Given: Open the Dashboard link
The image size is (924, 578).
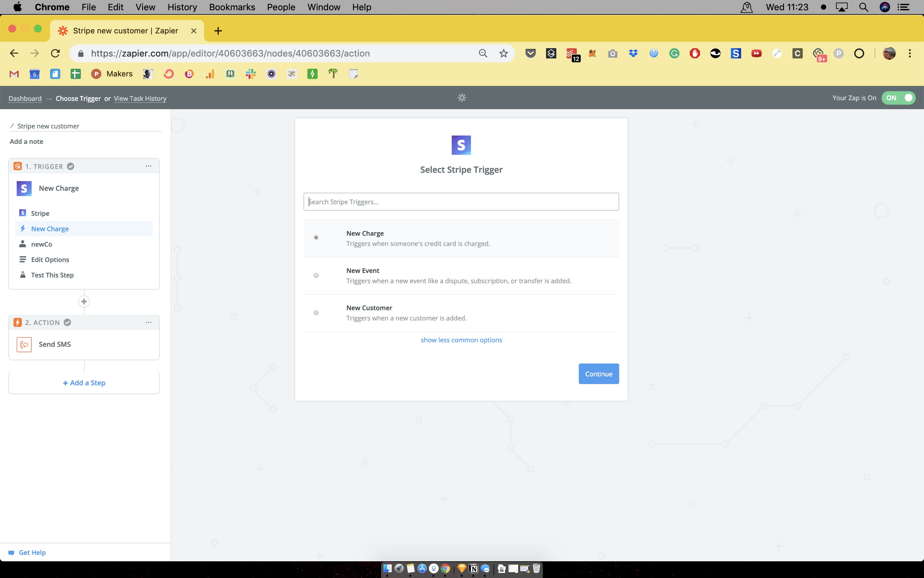Looking at the screenshot, I should (25, 98).
